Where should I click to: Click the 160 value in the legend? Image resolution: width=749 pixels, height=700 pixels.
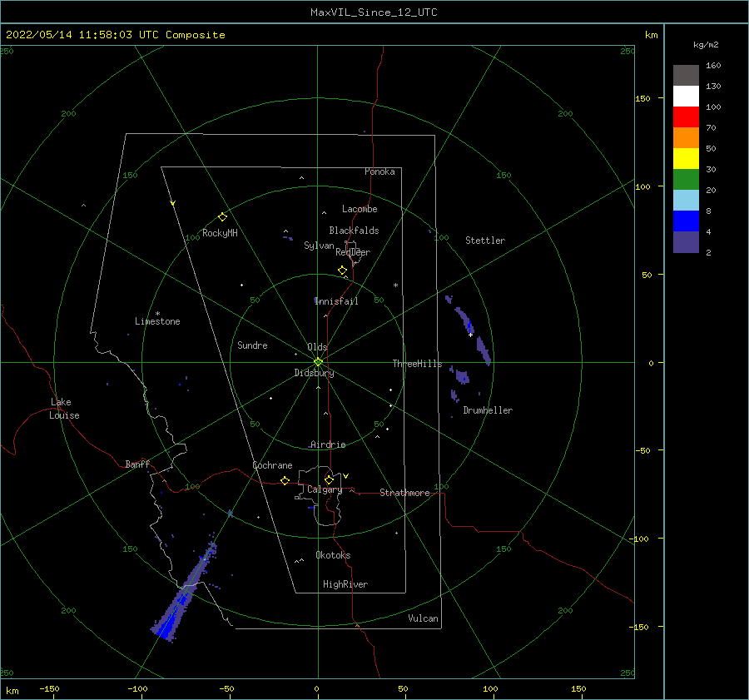(713, 66)
